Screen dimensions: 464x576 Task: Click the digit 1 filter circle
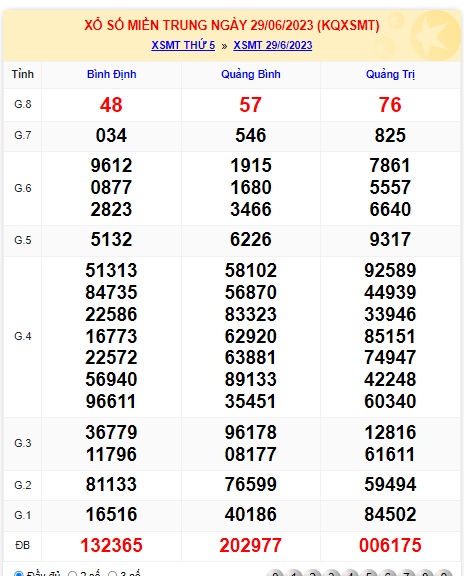[x=294, y=573]
